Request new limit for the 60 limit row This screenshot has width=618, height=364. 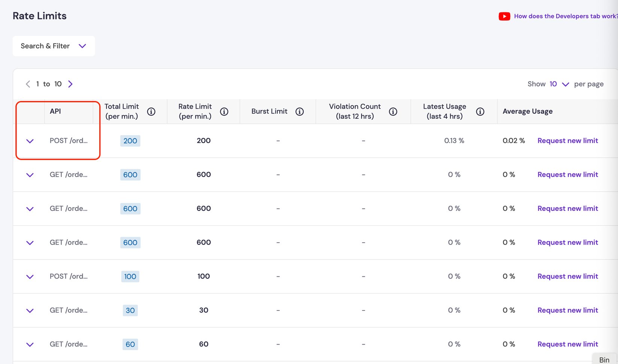point(568,344)
